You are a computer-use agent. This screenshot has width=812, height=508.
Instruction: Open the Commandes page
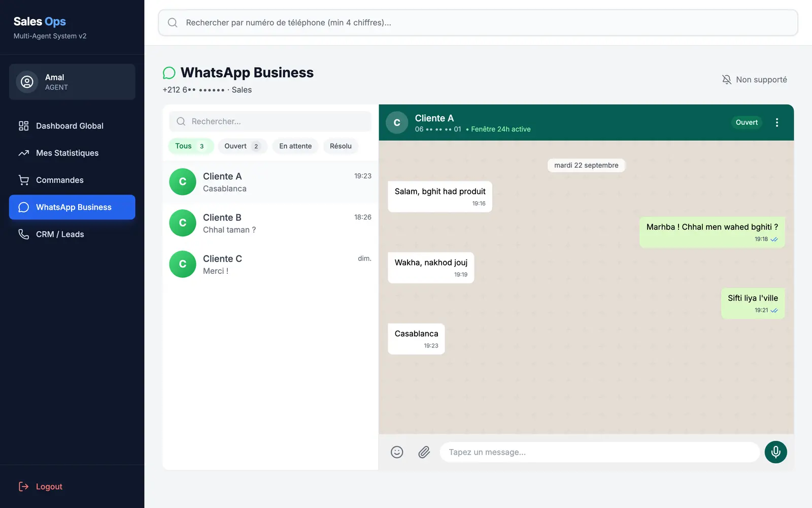click(72, 180)
